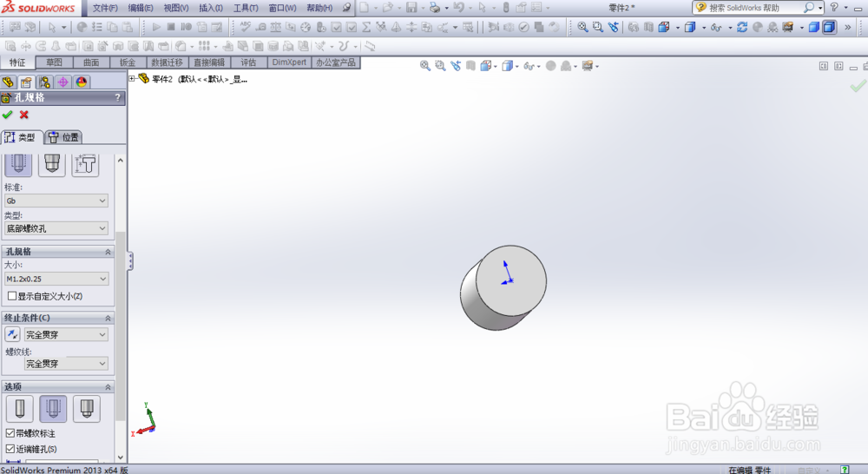Confirm hole spec with green checkmark
868x474 pixels.
point(7,115)
